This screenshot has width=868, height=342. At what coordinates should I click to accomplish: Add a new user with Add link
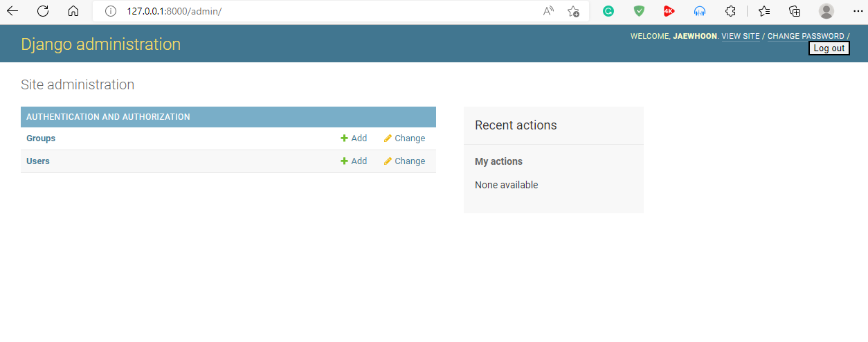354,161
